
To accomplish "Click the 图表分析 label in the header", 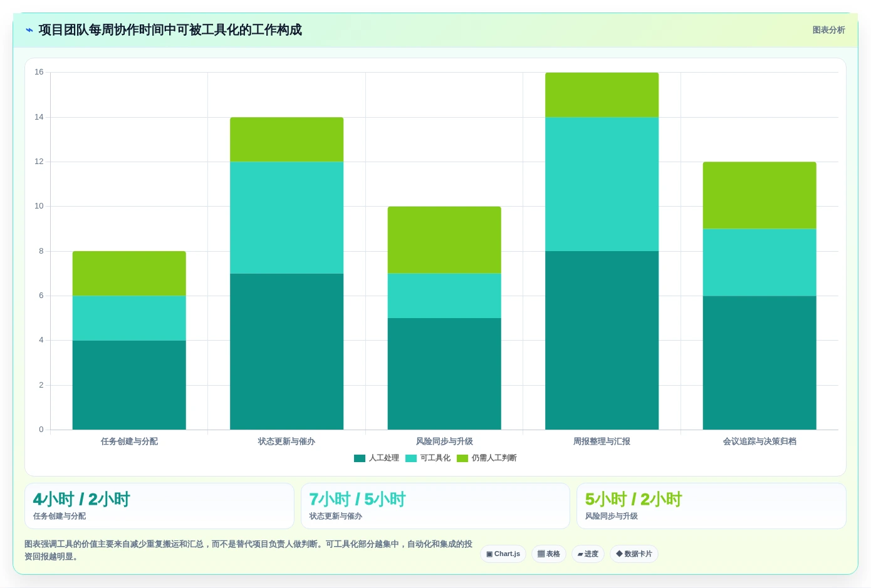I will point(828,30).
